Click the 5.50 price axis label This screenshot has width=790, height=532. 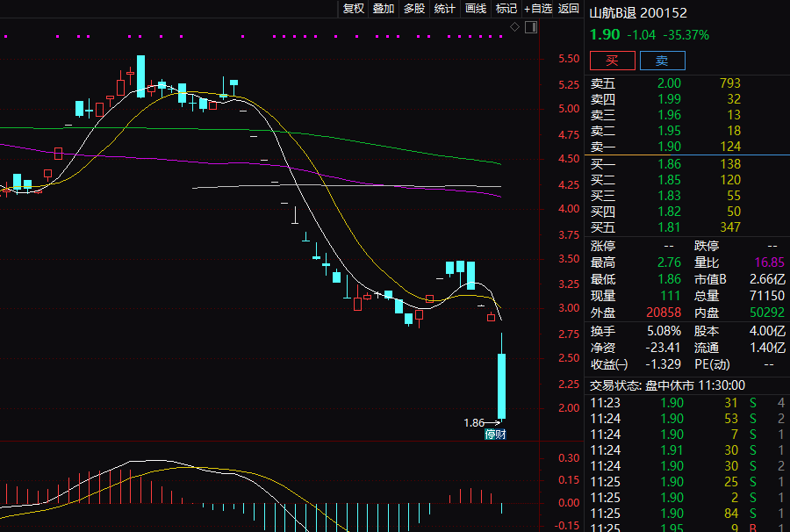pos(569,59)
